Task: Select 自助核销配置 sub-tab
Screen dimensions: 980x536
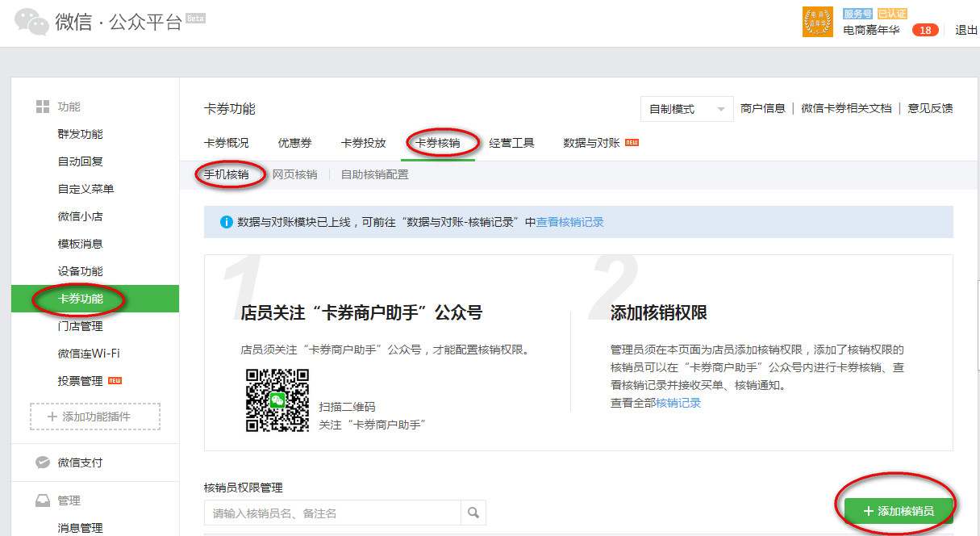Action: click(x=375, y=174)
